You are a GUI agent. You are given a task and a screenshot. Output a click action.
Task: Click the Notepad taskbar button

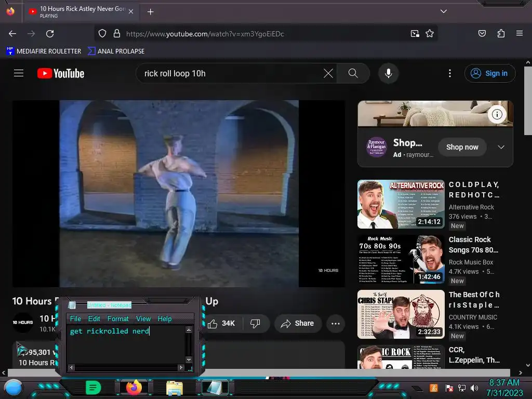(215, 388)
